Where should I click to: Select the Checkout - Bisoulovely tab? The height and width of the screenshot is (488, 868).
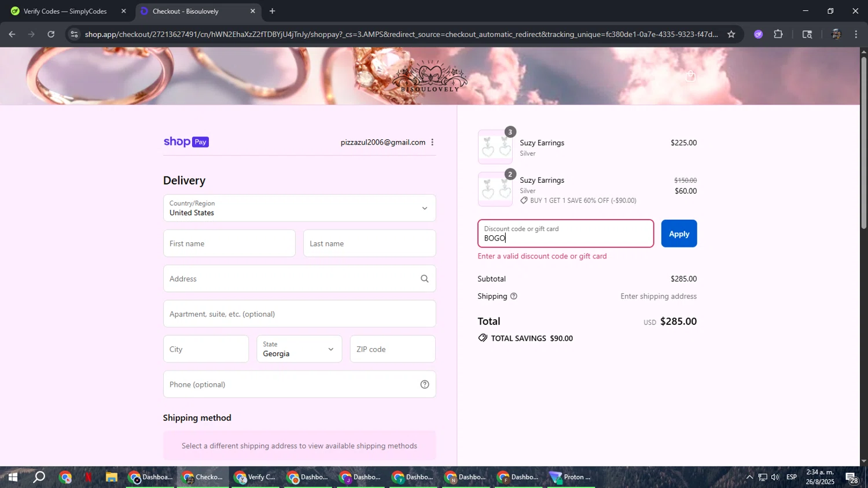tap(185, 11)
